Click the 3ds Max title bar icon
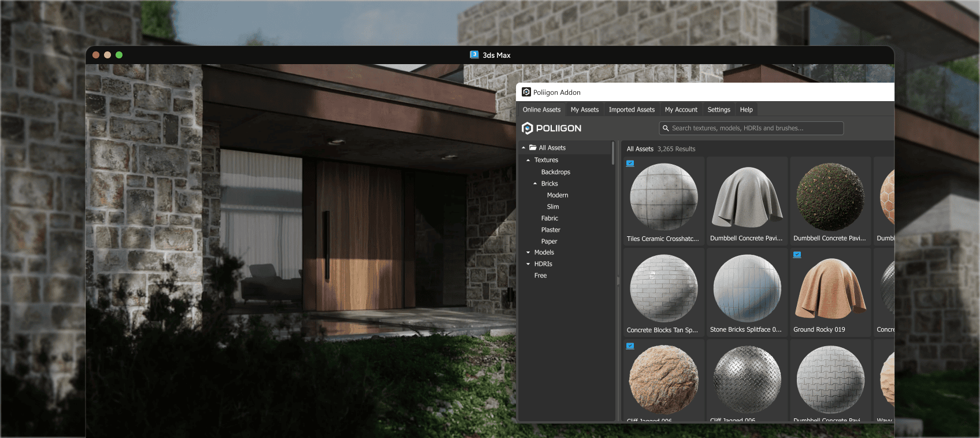 (474, 54)
